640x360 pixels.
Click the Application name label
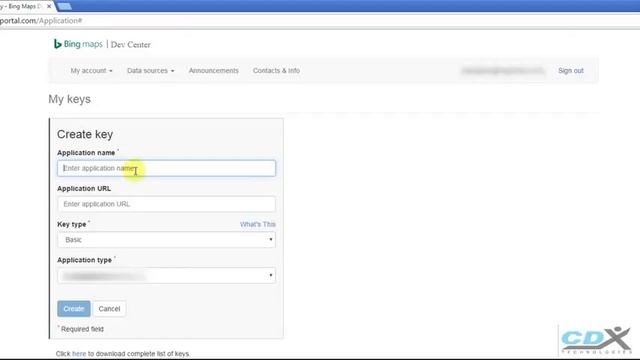pyautogui.click(x=86, y=153)
